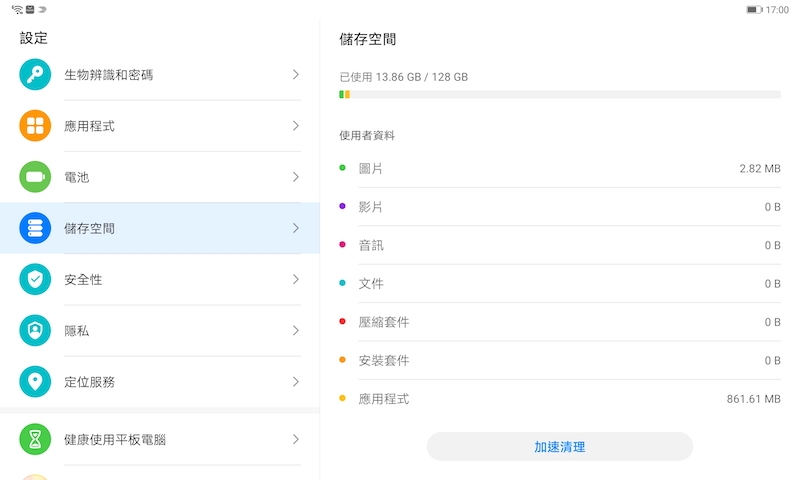Tap the 隱私 privacy icon

(x=35, y=331)
